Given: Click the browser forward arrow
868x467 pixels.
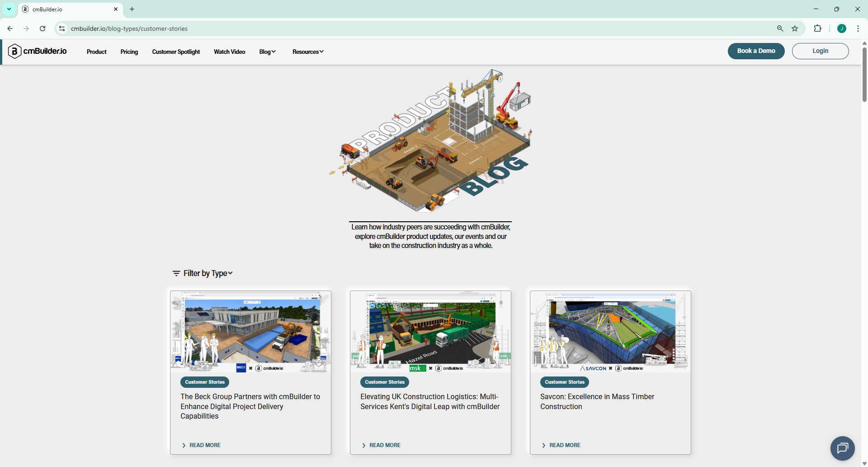Looking at the screenshot, I should (26, 29).
